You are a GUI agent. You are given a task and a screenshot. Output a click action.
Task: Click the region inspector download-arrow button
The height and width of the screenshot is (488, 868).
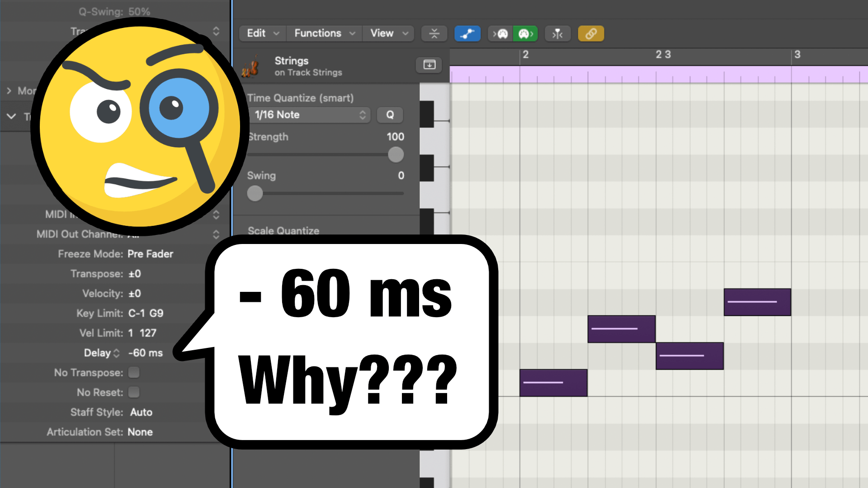[429, 65]
